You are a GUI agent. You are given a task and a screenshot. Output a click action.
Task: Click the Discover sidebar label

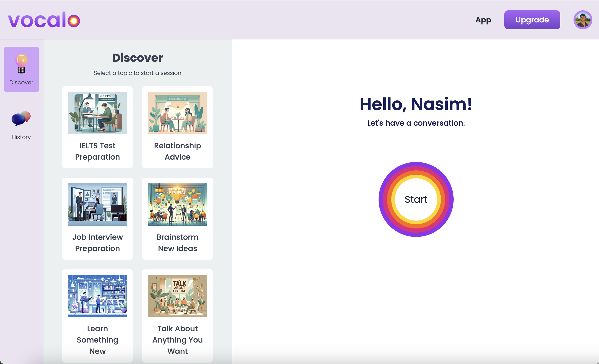(x=21, y=83)
